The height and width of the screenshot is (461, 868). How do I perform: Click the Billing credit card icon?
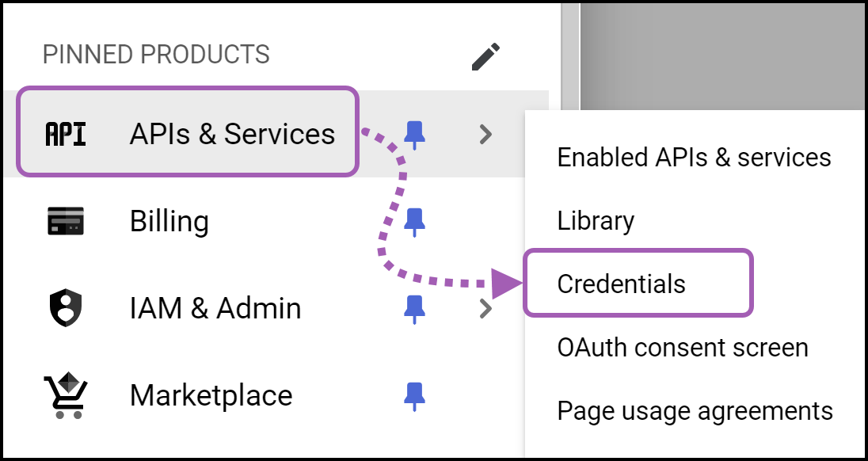[65, 221]
